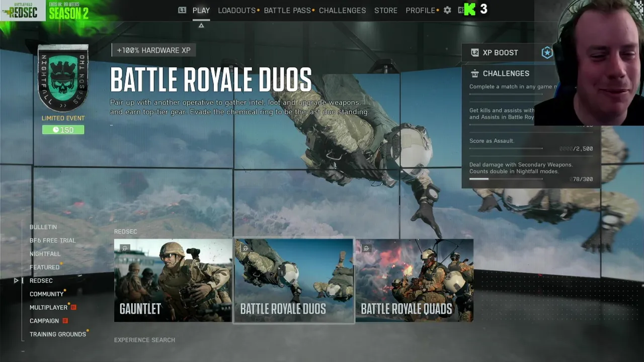Click the /2,500 progress value
This screenshot has height=362, width=644.
pos(576,149)
